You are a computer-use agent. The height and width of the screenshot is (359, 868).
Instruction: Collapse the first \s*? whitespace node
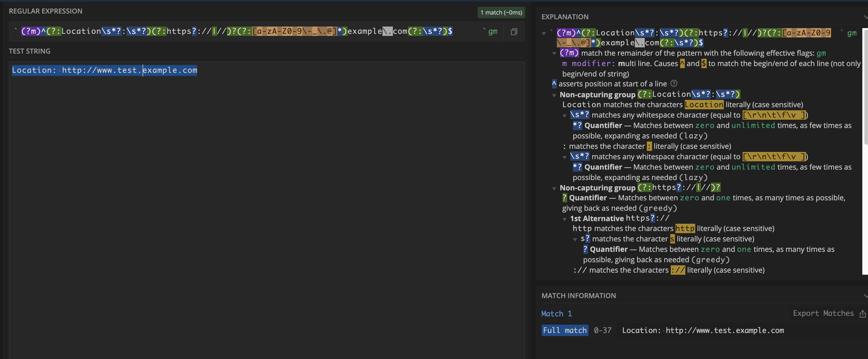[x=565, y=116]
